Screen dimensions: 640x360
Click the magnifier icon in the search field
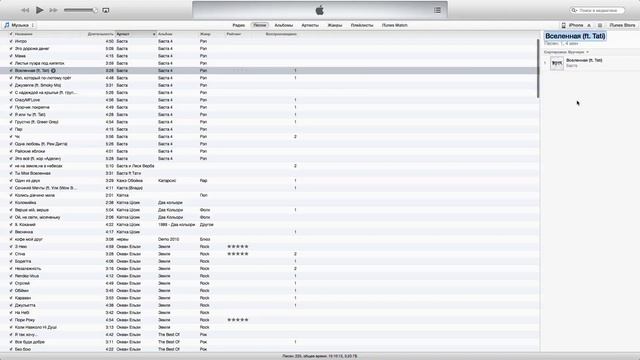coord(574,10)
